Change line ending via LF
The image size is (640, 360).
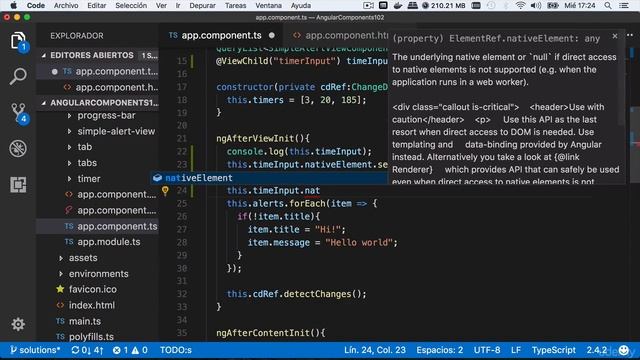[516, 350]
